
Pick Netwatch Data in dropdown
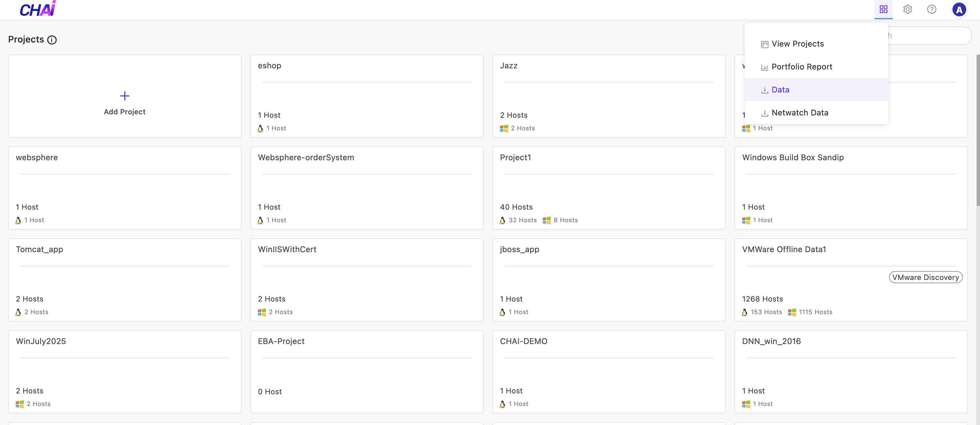tap(800, 113)
